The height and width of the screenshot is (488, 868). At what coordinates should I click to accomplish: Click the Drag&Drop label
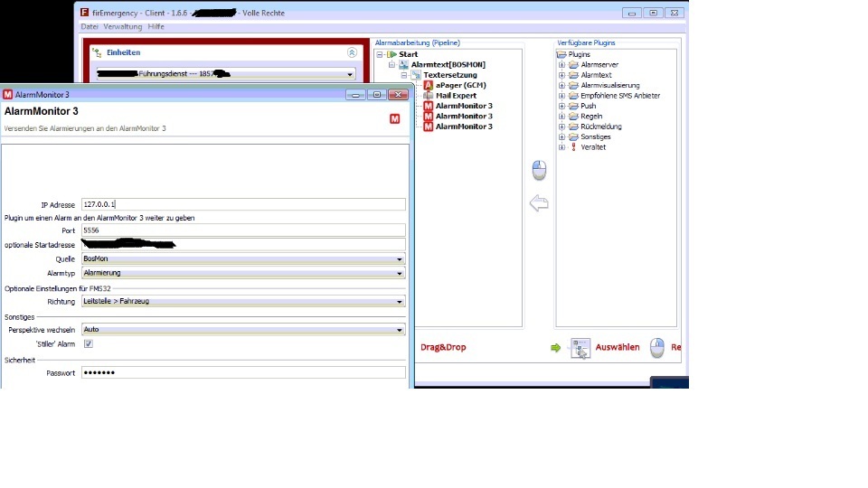point(443,347)
